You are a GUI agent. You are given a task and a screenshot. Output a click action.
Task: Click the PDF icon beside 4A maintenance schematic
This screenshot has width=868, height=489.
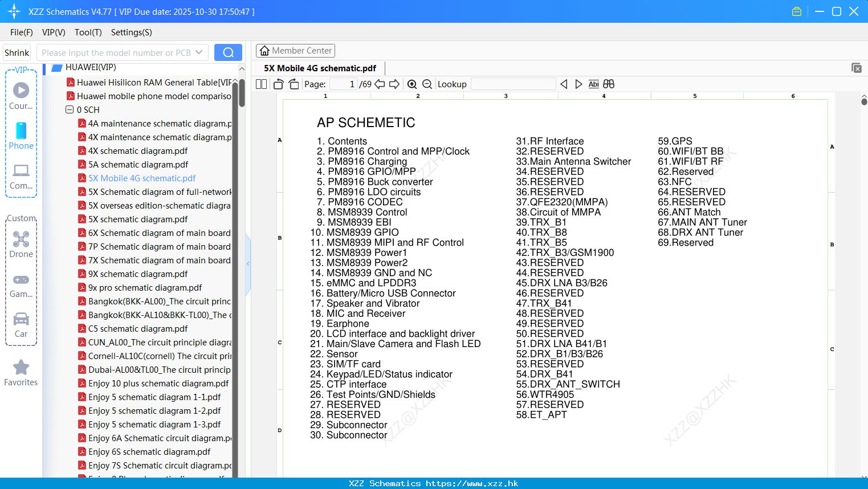point(82,124)
